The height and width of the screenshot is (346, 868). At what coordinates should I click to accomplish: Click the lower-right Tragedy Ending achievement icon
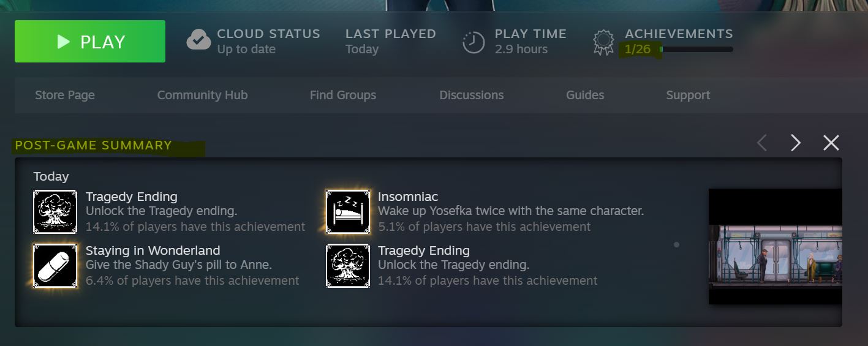(348, 266)
